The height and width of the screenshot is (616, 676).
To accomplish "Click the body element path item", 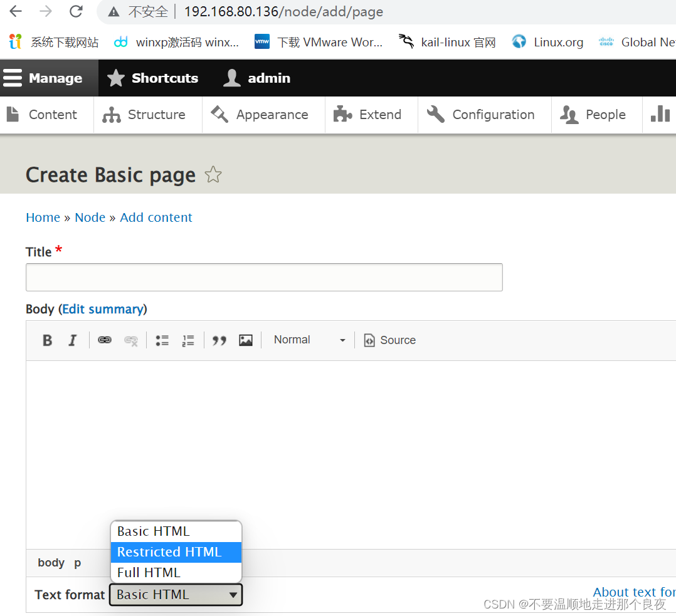I will 51,563.
